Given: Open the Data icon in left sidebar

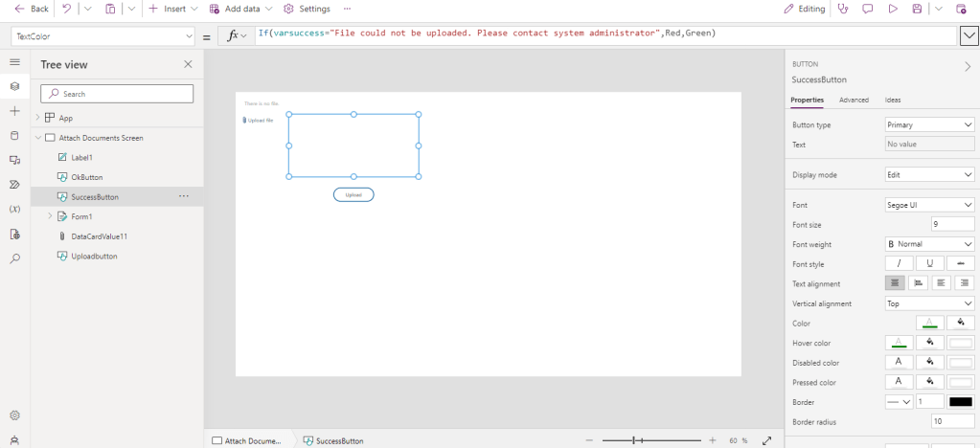Looking at the screenshot, I should coord(14,135).
